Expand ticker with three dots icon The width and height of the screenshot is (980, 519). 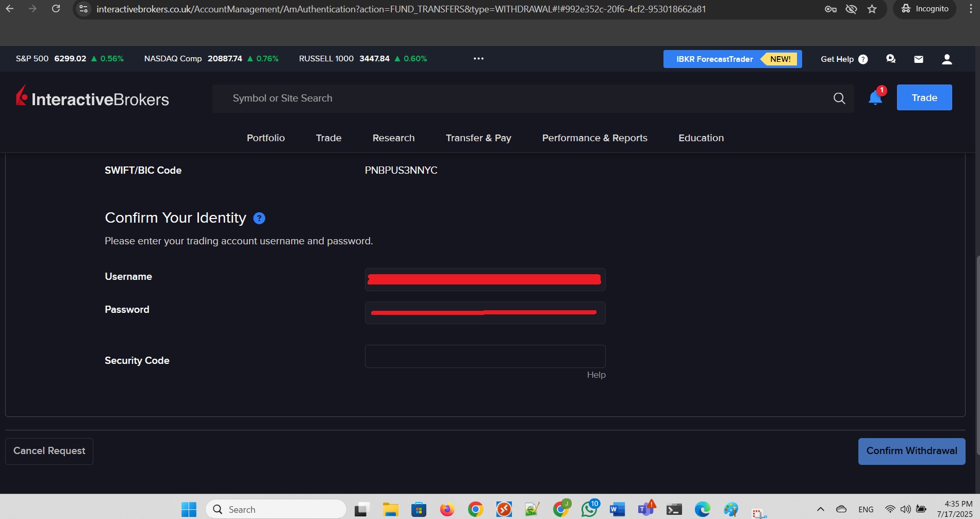tap(478, 58)
